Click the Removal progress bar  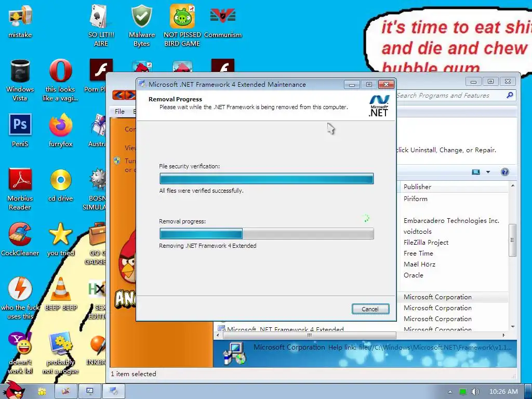click(267, 234)
